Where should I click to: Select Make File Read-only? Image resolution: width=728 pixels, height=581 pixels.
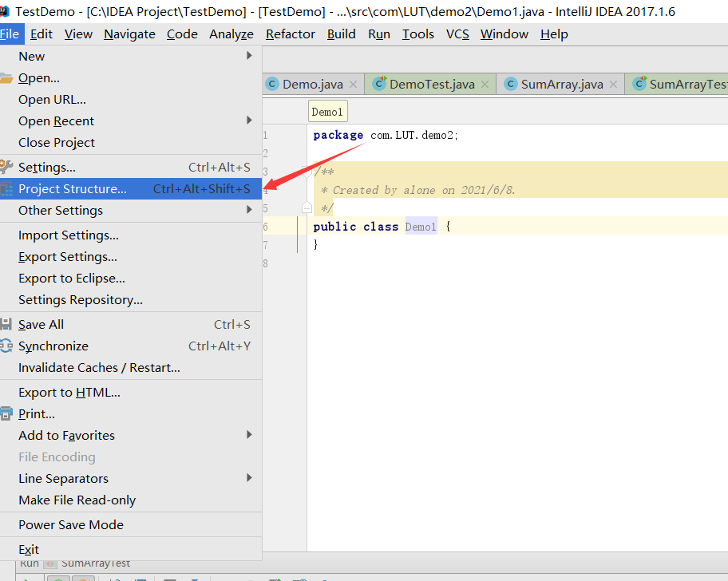click(x=131, y=500)
